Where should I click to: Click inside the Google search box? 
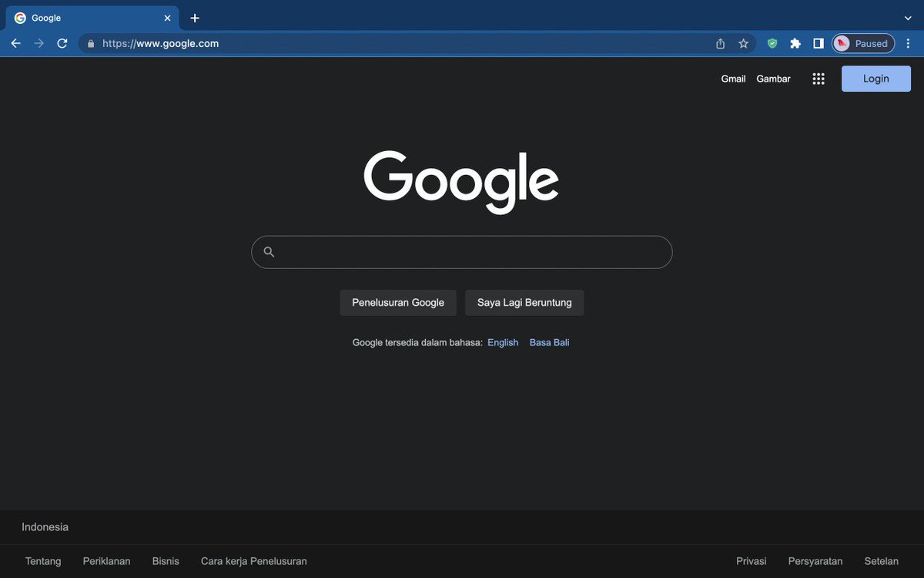coord(462,252)
